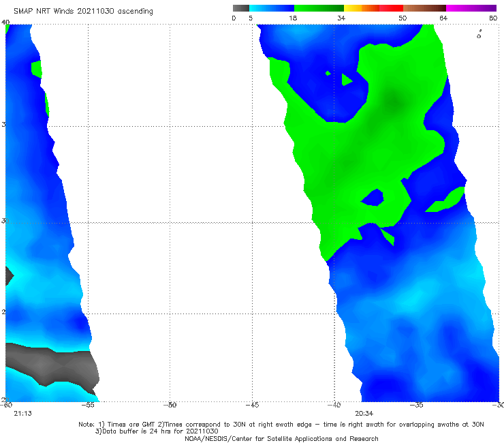This screenshot has width=504, height=443.
Task: Pick the cyan-to-blue 5–18 color bar segment
Action: pos(272,8)
